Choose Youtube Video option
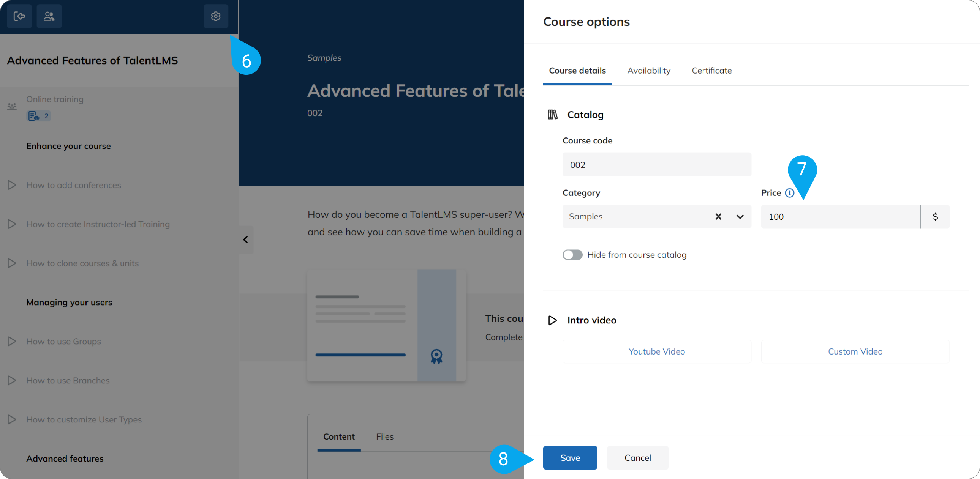This screenshot has width=980, height=479. (x=657, y=351)
